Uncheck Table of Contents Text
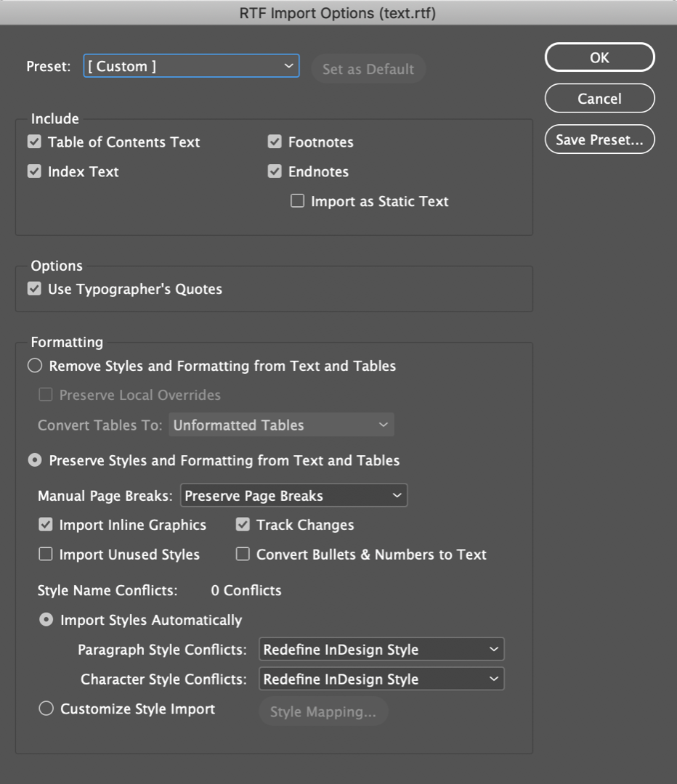The image size is (677, 784). click(x=35, y=142)
